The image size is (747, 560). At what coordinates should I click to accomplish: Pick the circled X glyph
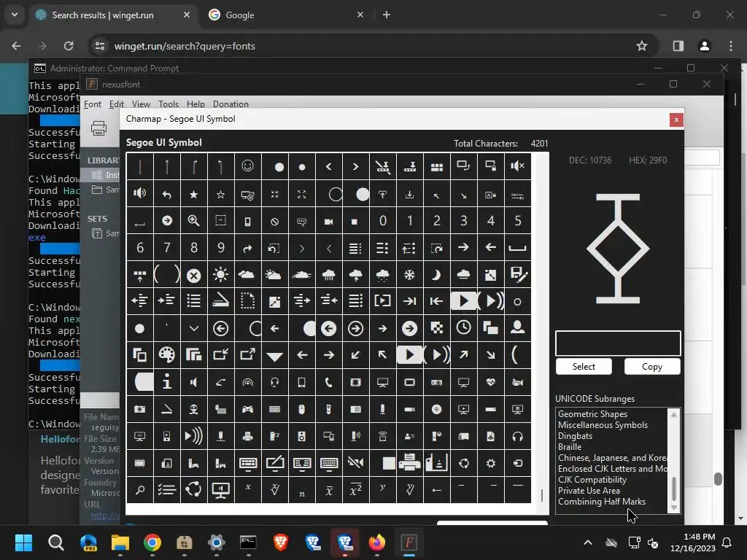pyautogui.click(x=193, y=275)
